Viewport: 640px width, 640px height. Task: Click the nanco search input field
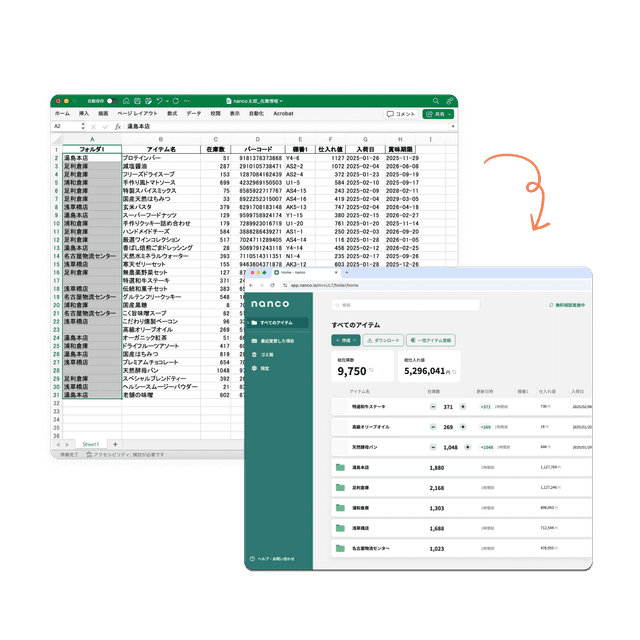pos(405,305)
